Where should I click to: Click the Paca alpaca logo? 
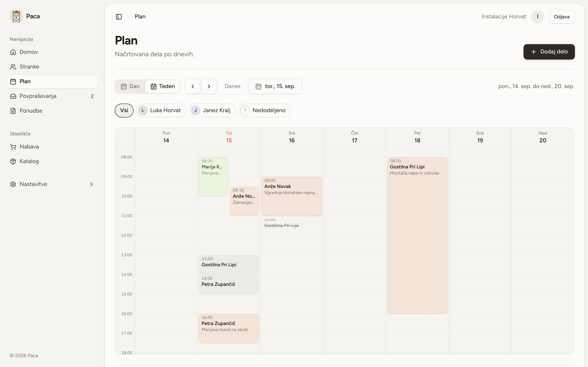(16, 16)
